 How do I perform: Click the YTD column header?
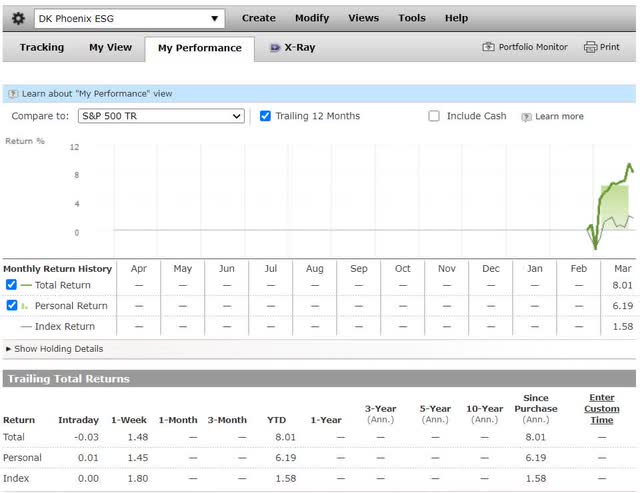pyautogui.click(x=276, y=420)
